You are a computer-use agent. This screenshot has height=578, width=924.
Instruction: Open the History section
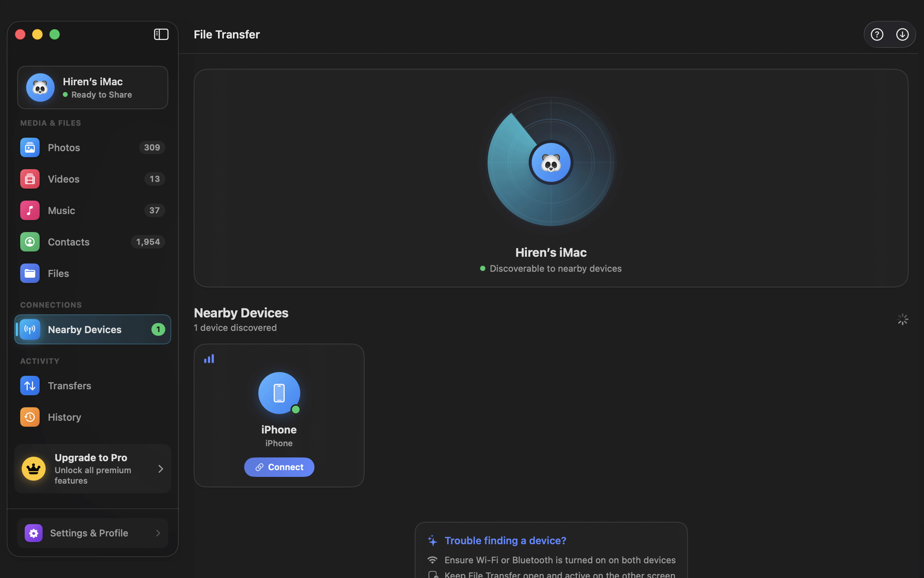pyautogui.click(x=93, y=417)
